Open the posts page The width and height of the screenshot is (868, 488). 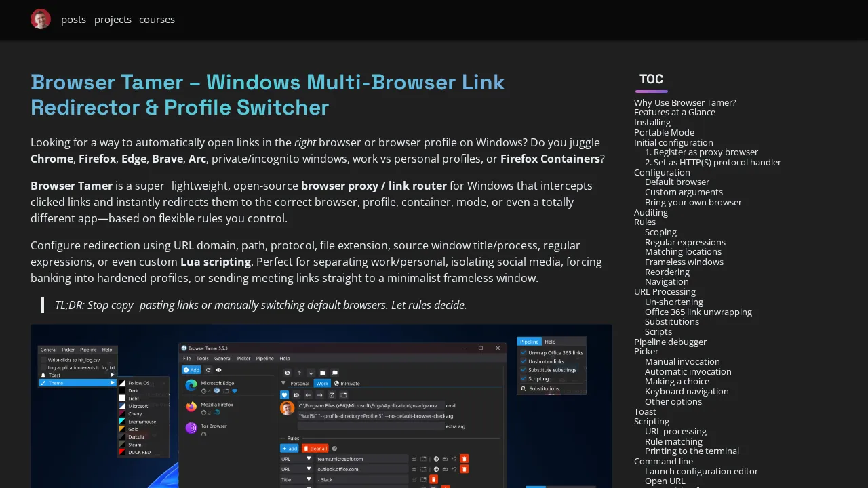[73, 20]
